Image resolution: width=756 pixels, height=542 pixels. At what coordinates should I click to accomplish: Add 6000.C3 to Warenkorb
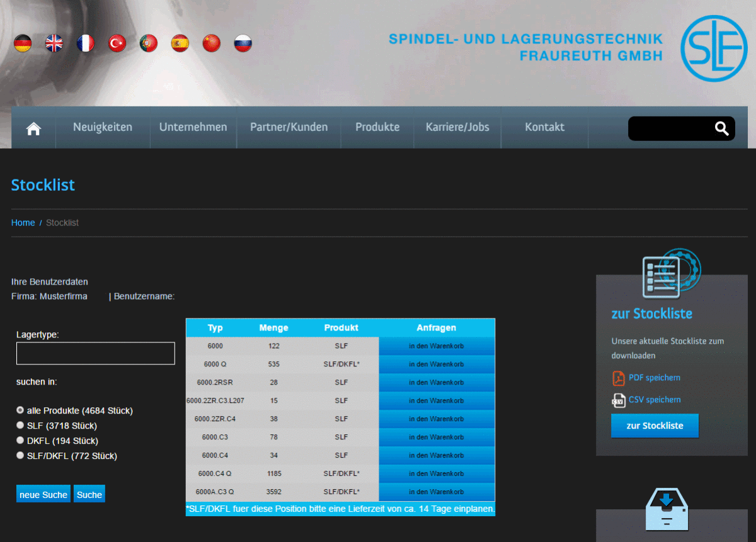point(437,437)
